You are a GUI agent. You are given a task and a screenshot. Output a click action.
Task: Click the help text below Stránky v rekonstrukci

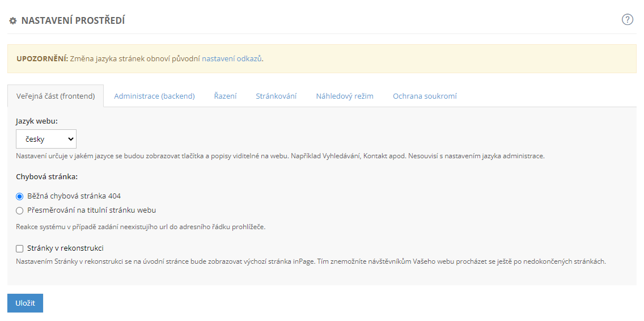pyautogui.click(x=311, y=262)
